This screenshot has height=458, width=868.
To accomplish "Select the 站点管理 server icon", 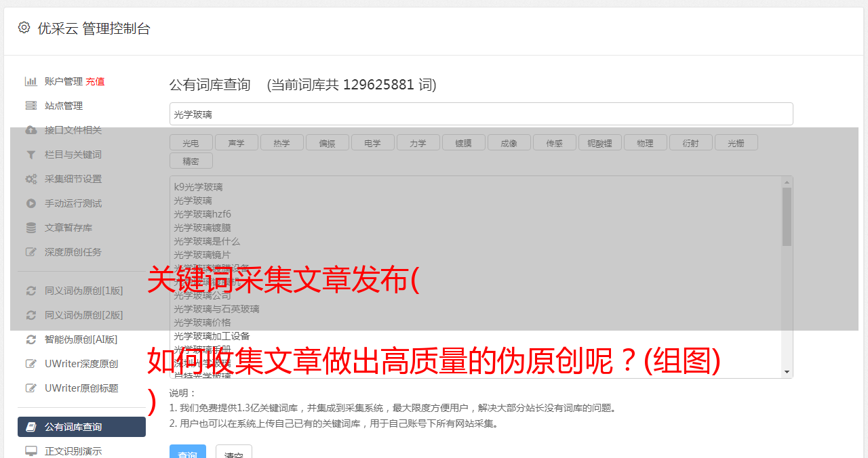I will [x=31, y=106].
